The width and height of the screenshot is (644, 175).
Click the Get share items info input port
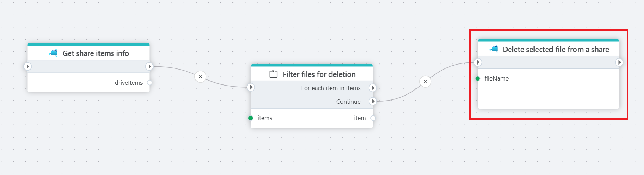tap(28, 66)
